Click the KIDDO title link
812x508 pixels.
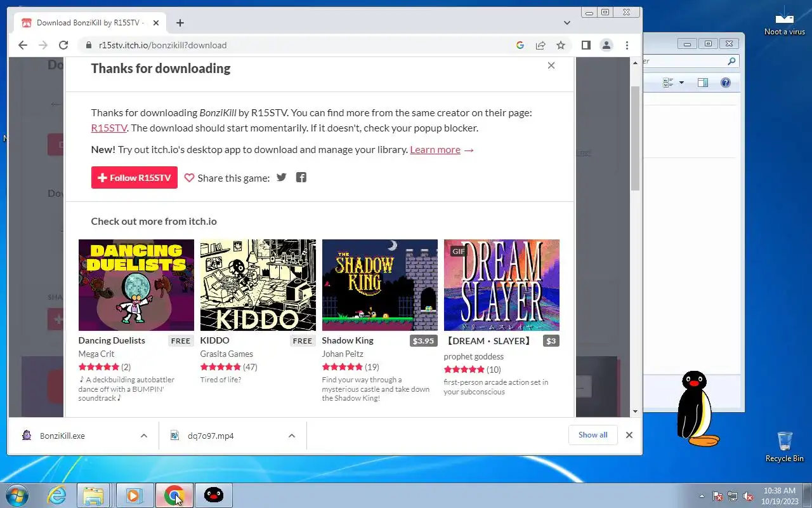(215, 340)
